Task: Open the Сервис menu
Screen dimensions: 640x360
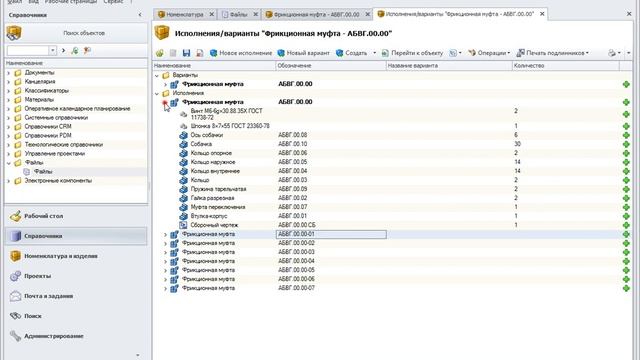Action: pyautogui.click(x=113, y=2)
